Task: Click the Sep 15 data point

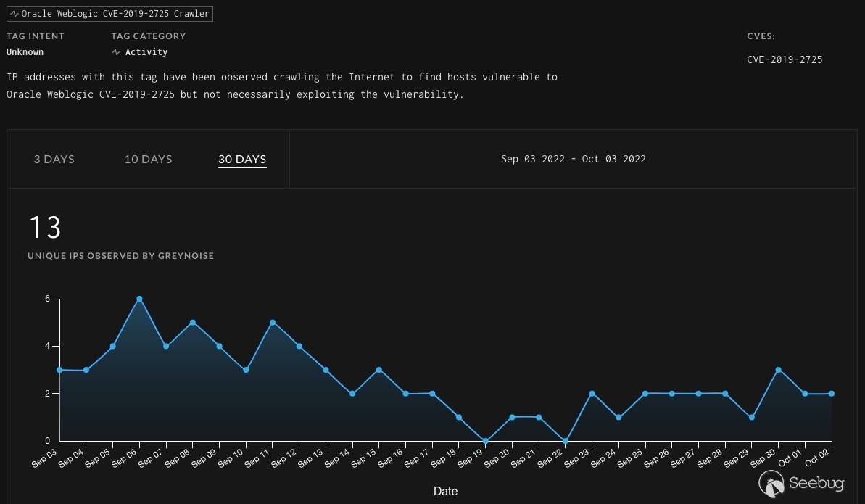Action: coord(379,370)
